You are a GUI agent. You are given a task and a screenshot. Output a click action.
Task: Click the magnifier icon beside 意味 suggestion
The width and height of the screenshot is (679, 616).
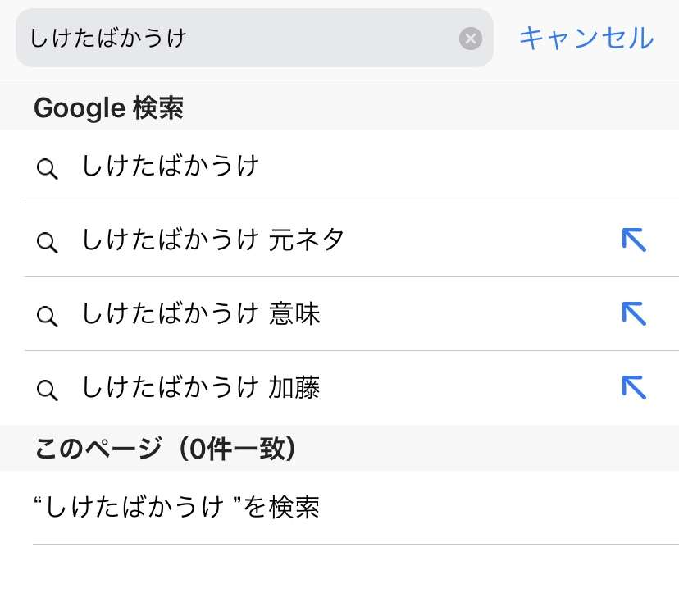point(48,316)
